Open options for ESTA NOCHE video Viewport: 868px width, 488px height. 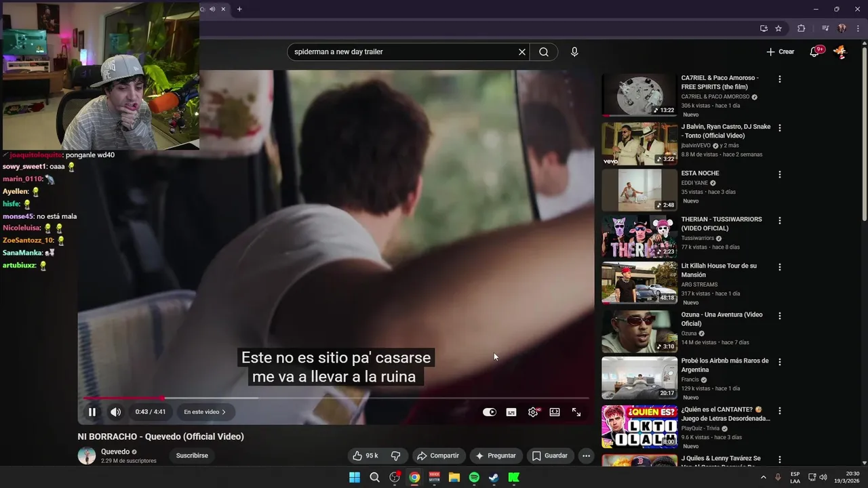pos(779,174)
